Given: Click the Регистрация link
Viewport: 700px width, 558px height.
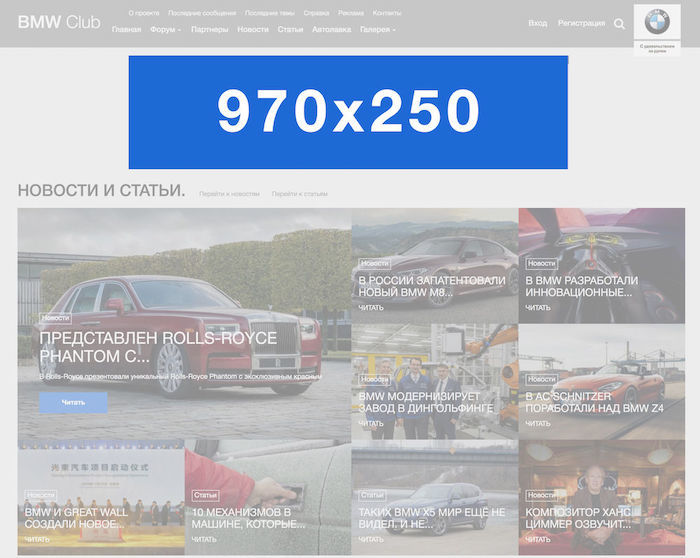Looking at the screenshot, I should 581,23.
